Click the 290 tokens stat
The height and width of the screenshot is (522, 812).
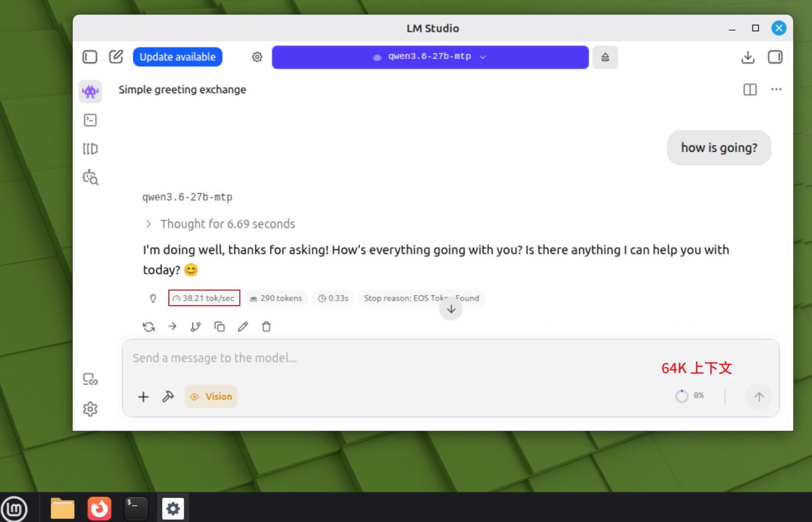tap(276, 298)
